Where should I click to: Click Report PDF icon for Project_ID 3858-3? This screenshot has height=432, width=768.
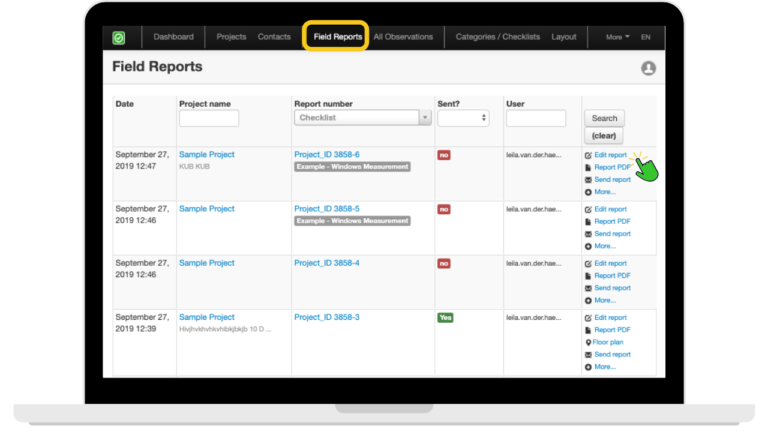point(588,330)
